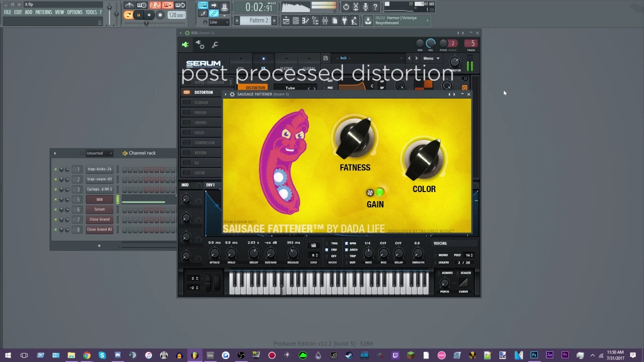Open the FILE menu
This screenshot has width=644, height=362.
(x=8, y=12)
